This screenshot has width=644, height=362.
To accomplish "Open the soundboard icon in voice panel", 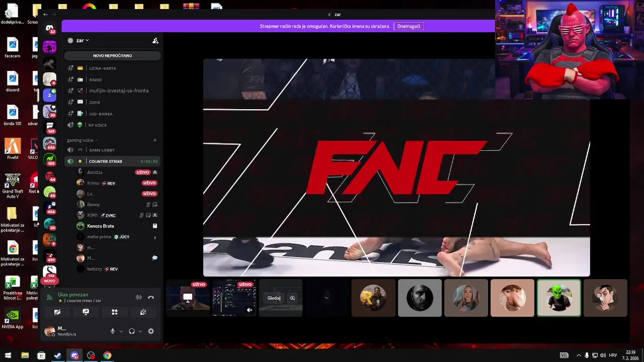I will 143,312.
